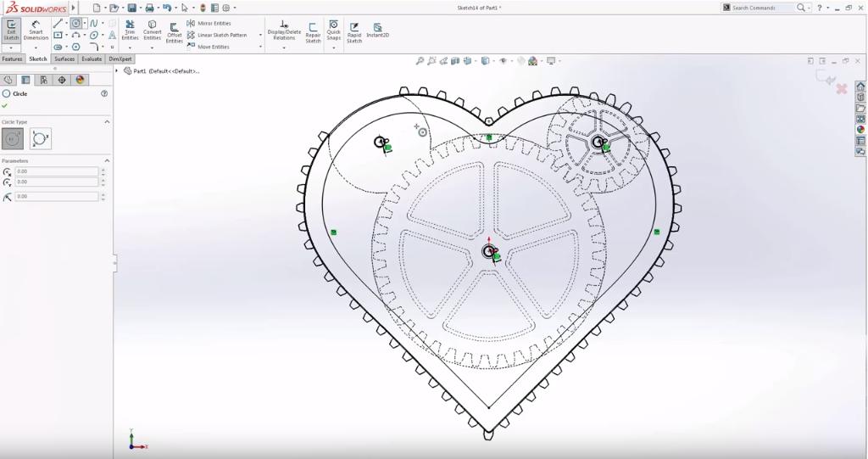Open the DisplayManager color-ball tab
Image resolution: width=868 pixels, height=459 pixels.
coord(81,80)
